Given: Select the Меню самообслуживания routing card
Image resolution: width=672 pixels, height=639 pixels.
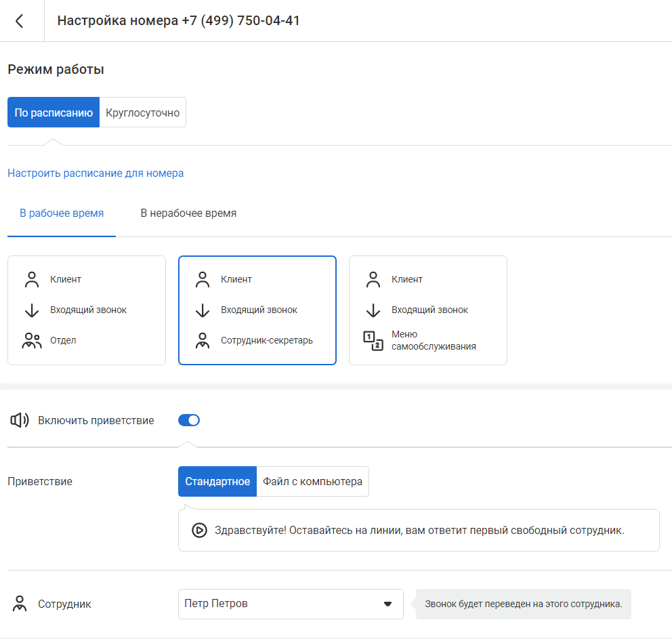Looking at the screenshot, I should pyautogui.click(x=427, y=310).
